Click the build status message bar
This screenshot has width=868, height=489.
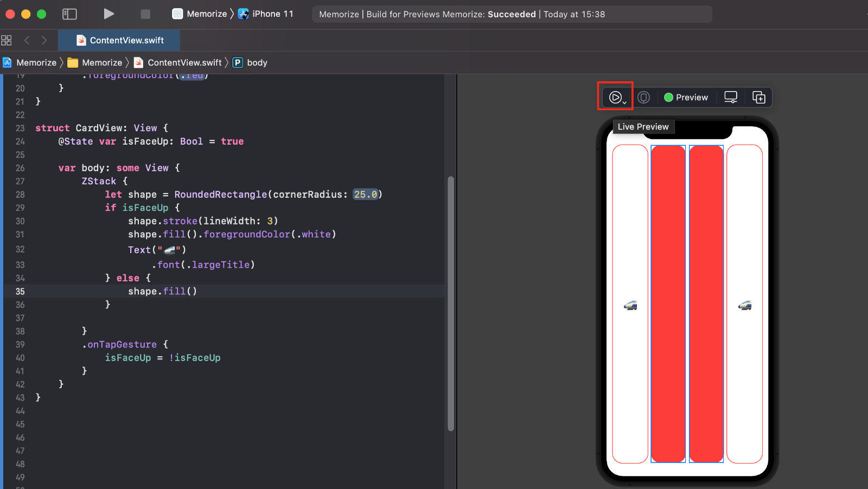[512, 14]
